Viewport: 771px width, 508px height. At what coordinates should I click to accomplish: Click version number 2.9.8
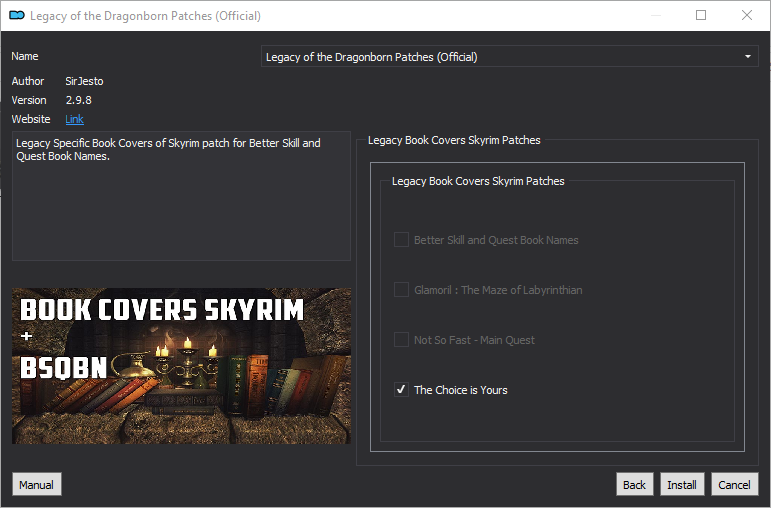coord(79,100)
